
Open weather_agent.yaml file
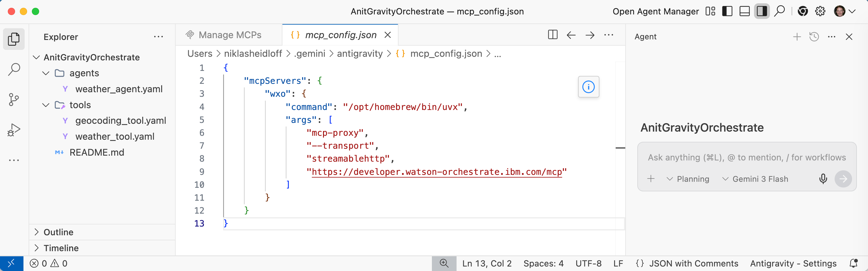click(x=119, y=89)
